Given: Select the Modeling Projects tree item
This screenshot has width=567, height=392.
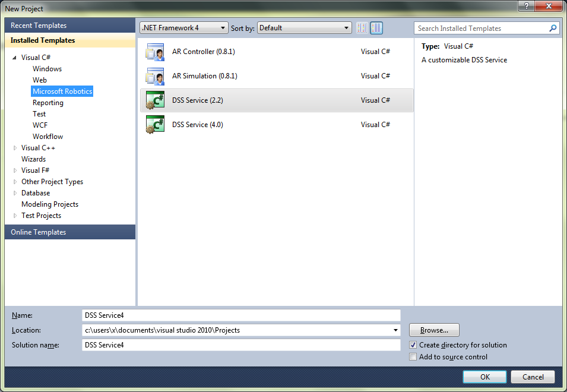Looking at the screenshot, I should pos(49,204).
